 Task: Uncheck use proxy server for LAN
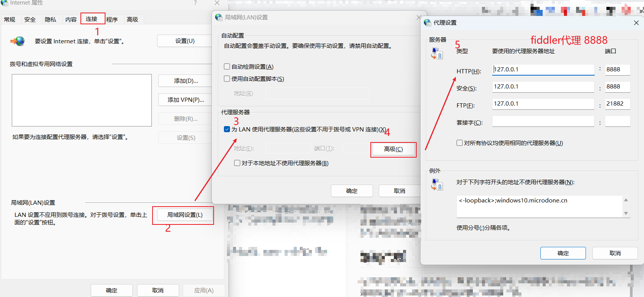pyautogui.click(x=227, y=129)
